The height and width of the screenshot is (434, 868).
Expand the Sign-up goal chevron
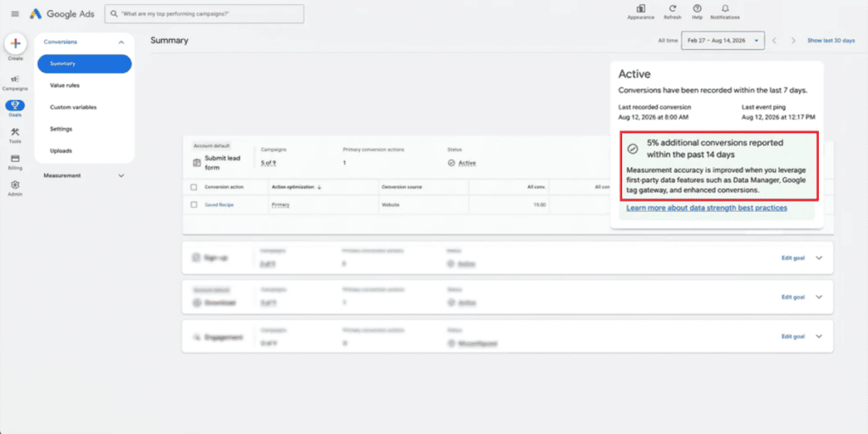[820, 258]
